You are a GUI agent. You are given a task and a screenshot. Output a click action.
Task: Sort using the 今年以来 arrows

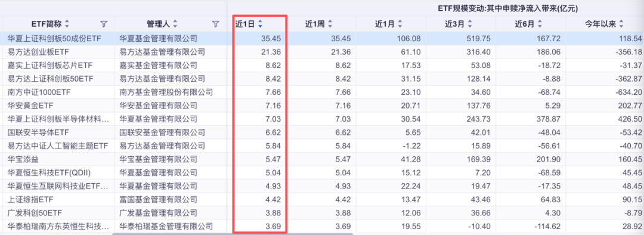pyautogui.click(x=621, y=24)
